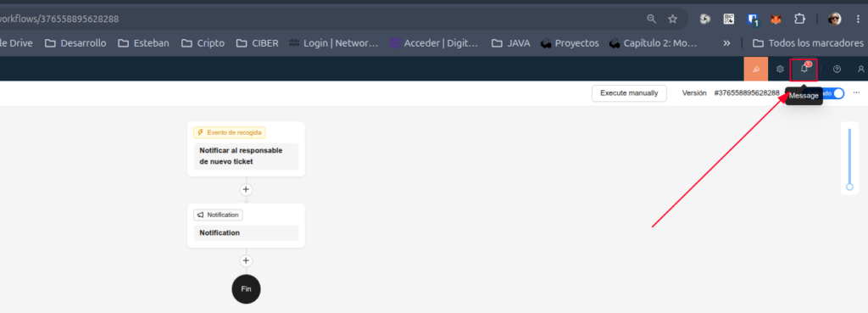Screen dimensions: 868x313
Task: Open the QR code extension icon
Action: [x=729, y=19]
